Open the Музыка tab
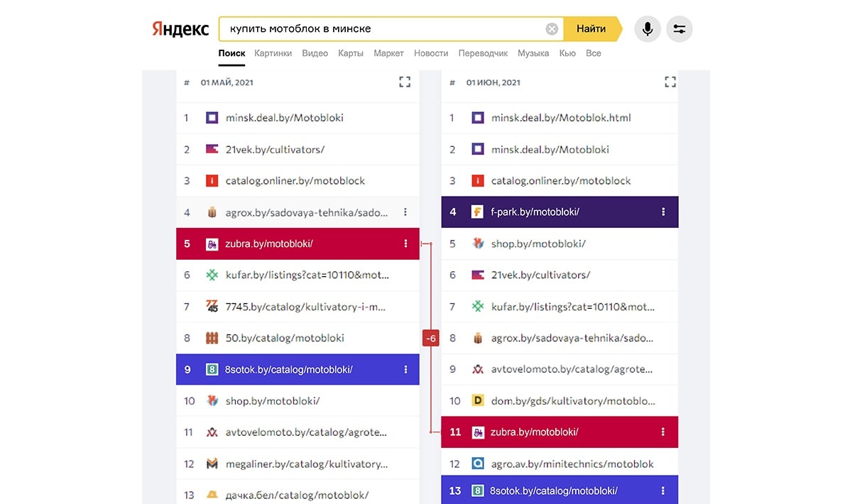 point(533,53)
